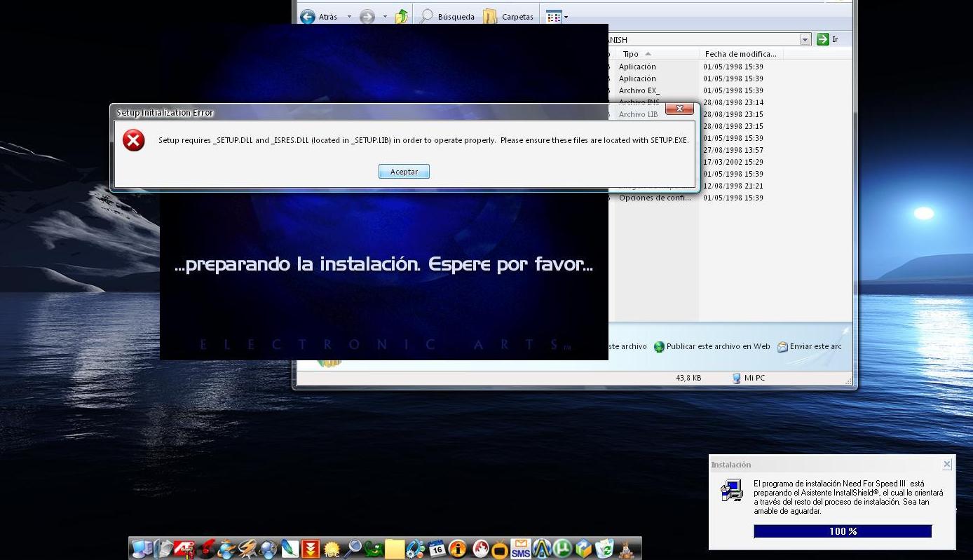Open the red and black dock icon

[206, 549]
